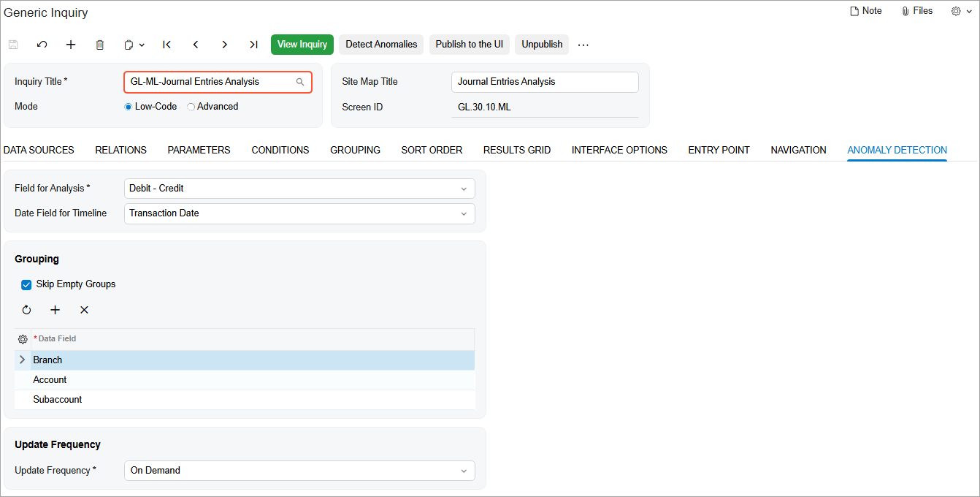Click the View Inquiry button
Viewport: 980px width, 497px height.
tap(302, 45)
